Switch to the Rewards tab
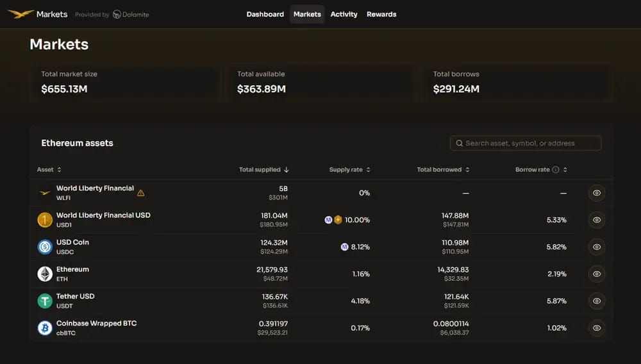The width and height of the screenshot is (641, 364). [x=381, y=14]
